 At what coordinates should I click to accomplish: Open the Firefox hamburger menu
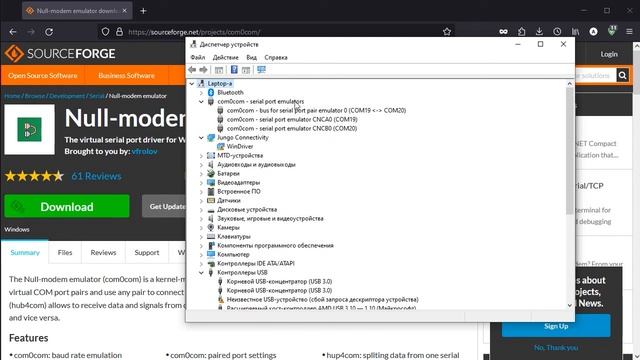(x=629, y=31)
